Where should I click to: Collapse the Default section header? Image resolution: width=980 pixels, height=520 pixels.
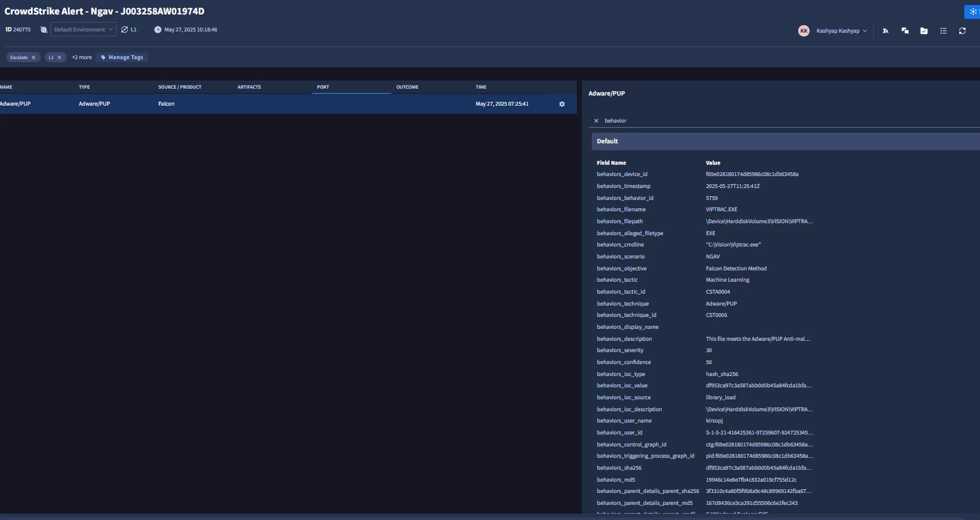pos(786,141)
